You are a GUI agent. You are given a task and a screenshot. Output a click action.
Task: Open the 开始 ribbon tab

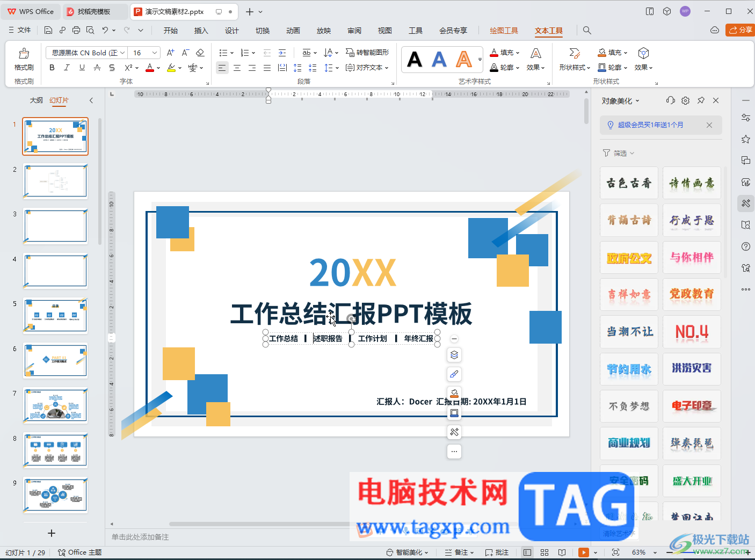tap(171, 31)
